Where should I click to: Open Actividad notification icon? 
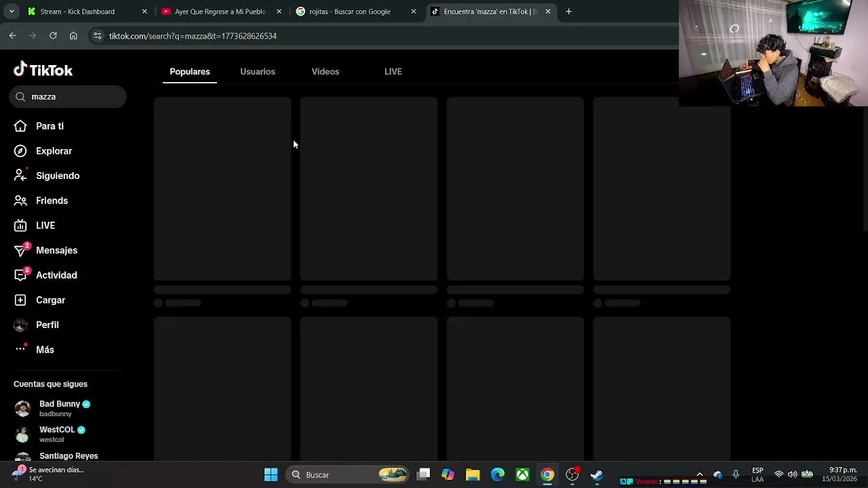[x=22, y=274]
